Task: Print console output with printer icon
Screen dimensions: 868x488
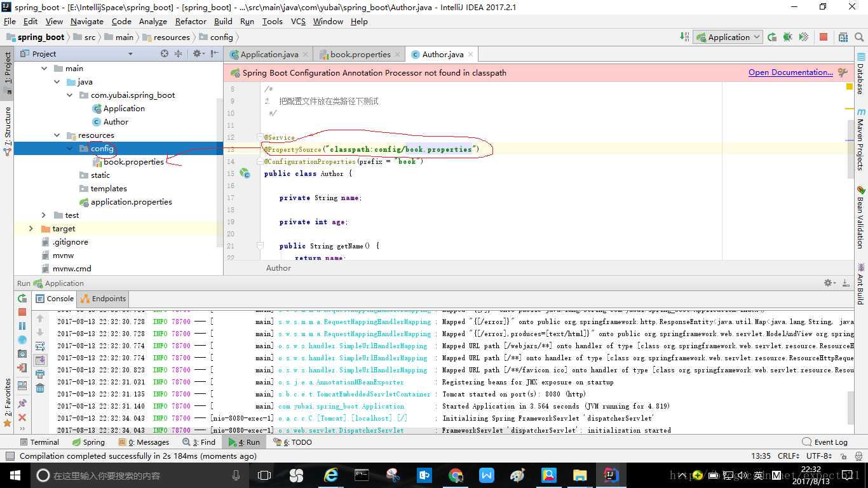Action: coord(40,374)
